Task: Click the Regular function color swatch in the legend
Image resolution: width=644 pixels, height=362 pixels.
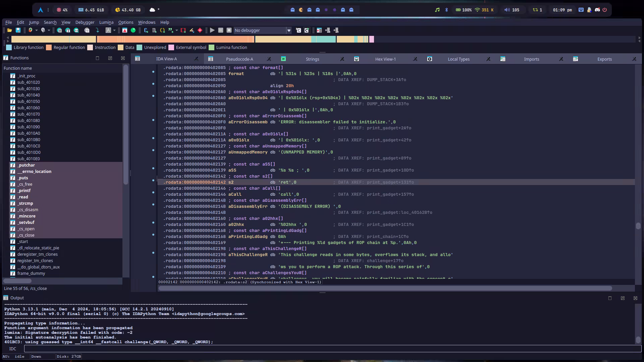Action: click(49, 47)
